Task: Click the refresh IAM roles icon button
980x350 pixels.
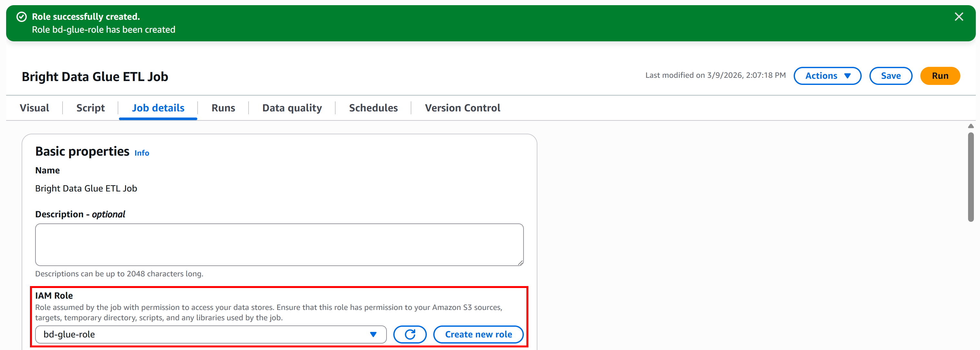Action: [410, 335]
